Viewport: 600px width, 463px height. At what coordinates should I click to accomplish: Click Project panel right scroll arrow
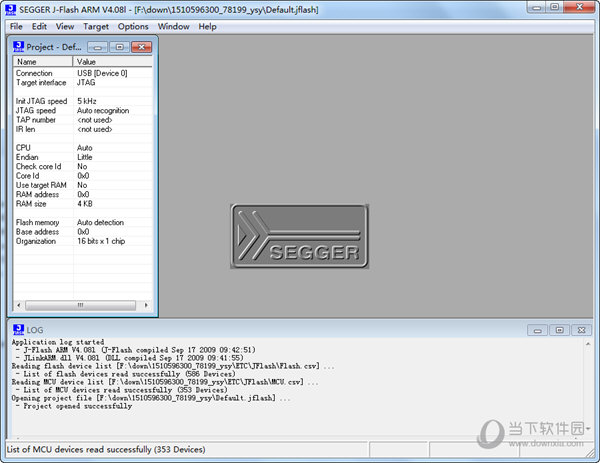(x=146, y=305)
